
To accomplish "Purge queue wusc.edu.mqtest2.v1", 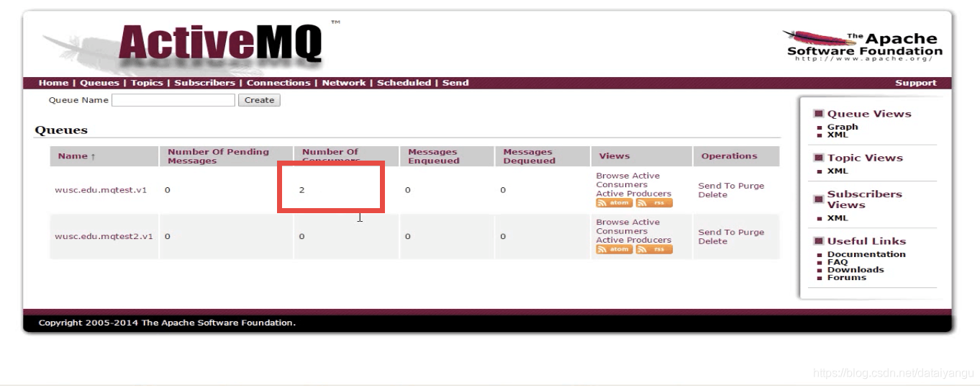I will [750, 232].
